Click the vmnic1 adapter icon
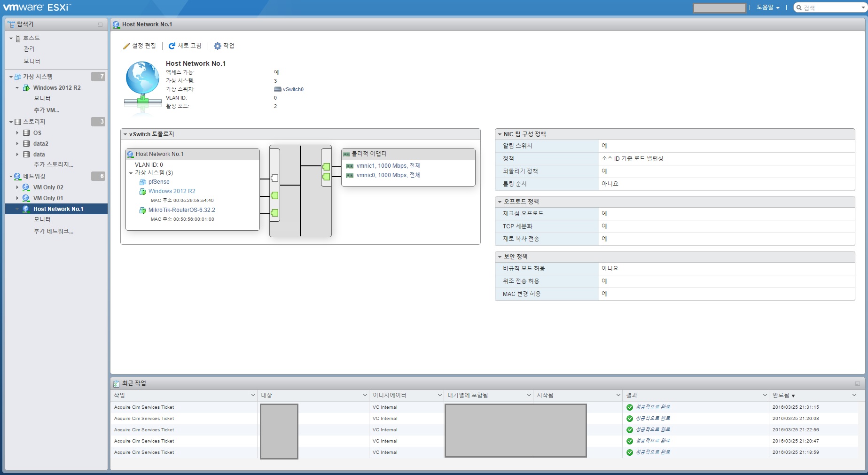 pyautogui.click(x=350, y=166)
